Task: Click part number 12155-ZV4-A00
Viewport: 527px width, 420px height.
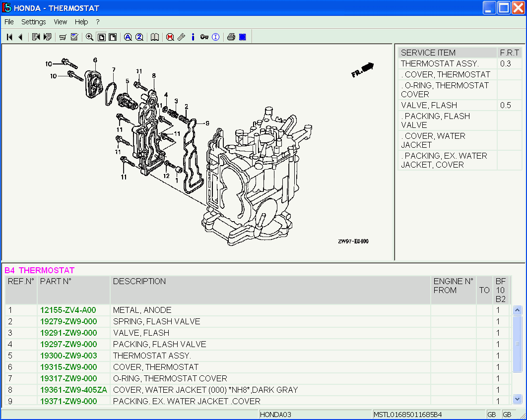Action: pyautogui.click(x=68, y=310)
